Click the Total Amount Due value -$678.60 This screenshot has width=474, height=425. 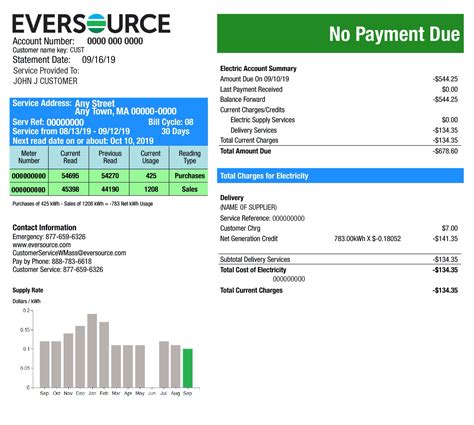pyautogui.click(x=445, y=151)
